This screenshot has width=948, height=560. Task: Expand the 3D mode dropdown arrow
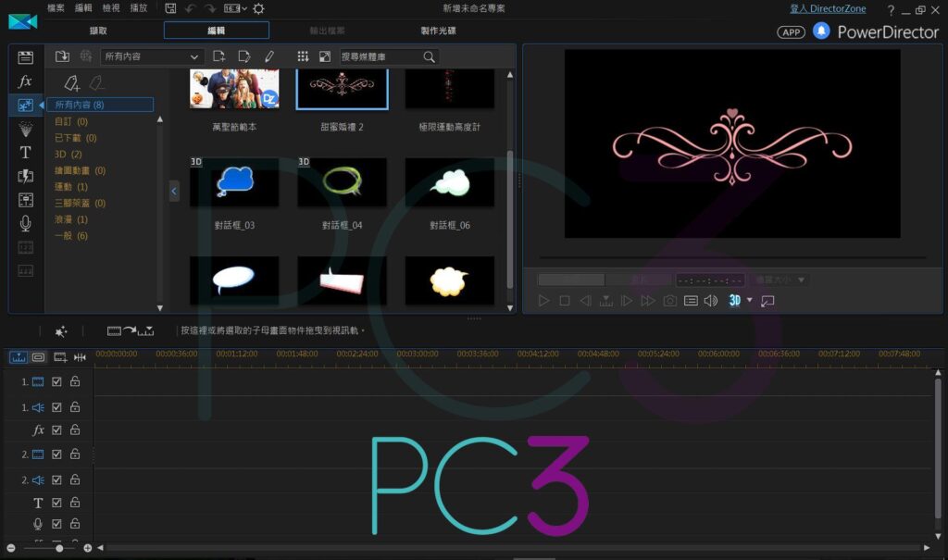click(750, 301)
